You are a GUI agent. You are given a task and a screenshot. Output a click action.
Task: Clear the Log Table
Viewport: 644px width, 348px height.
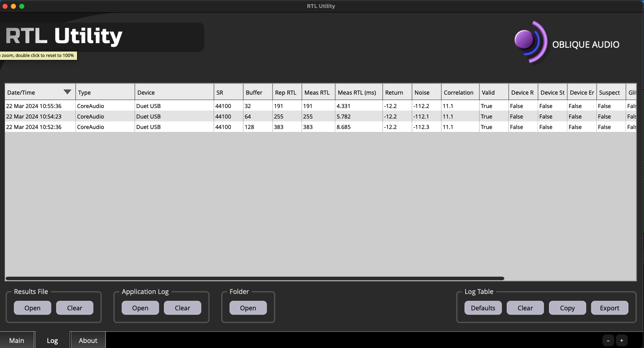pos(525,308)
